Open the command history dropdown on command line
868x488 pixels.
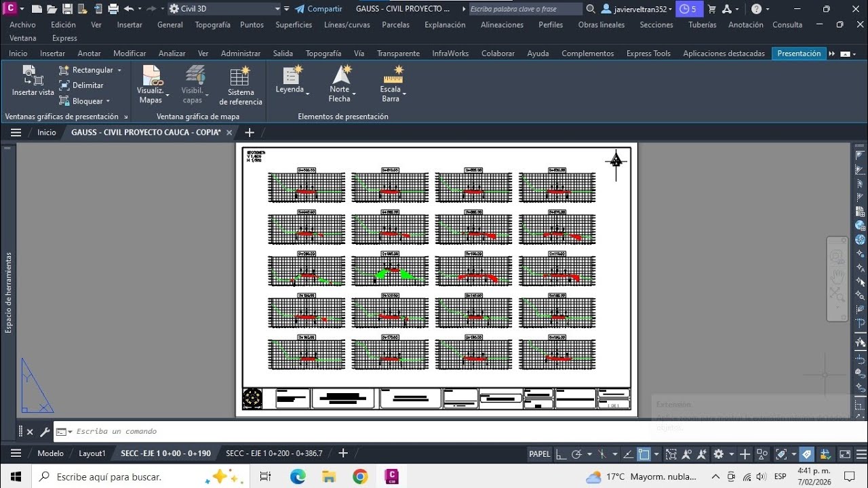(x=65, y=431)
